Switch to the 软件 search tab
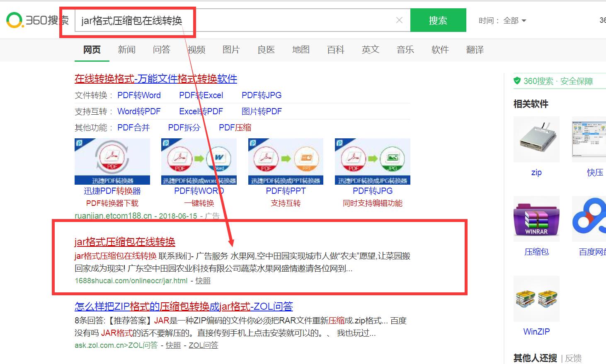This screenshot has width=606, height=364. click(440, 50)
